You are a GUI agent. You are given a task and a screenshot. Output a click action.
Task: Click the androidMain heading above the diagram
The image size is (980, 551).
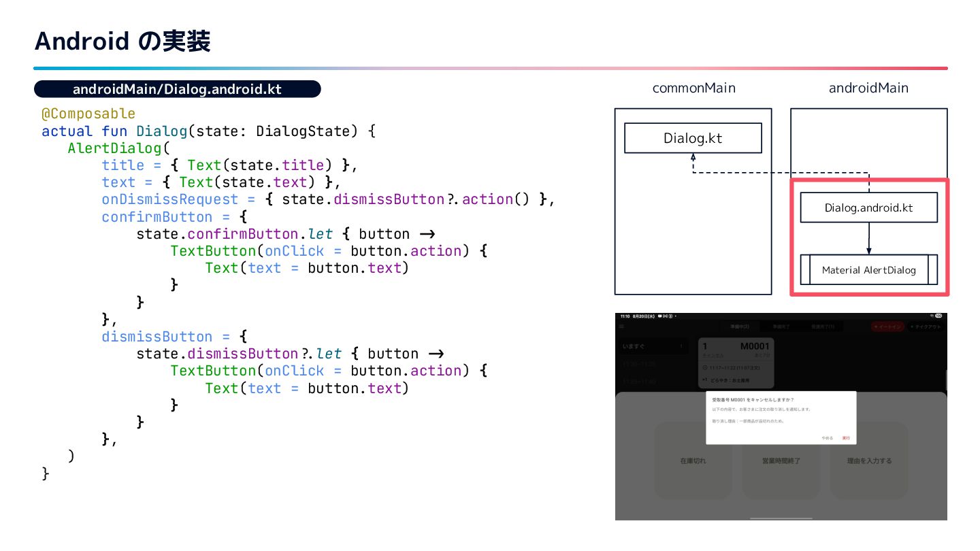click(868, 88)
